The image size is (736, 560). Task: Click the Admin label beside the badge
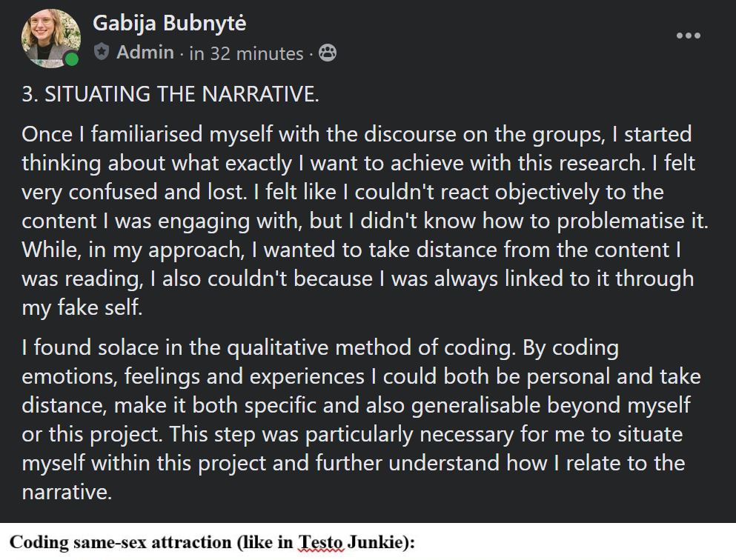145,52
